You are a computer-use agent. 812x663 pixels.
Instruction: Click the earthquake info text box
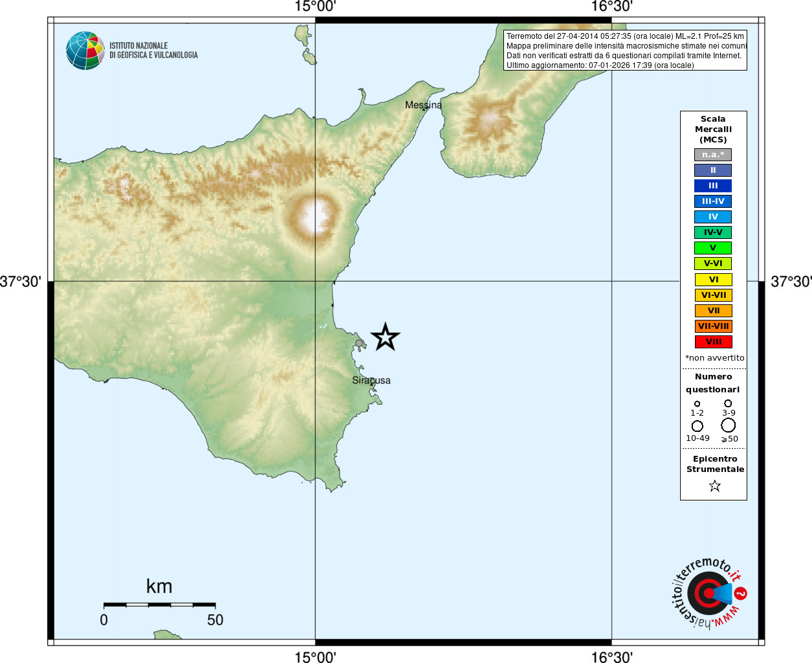625,51
